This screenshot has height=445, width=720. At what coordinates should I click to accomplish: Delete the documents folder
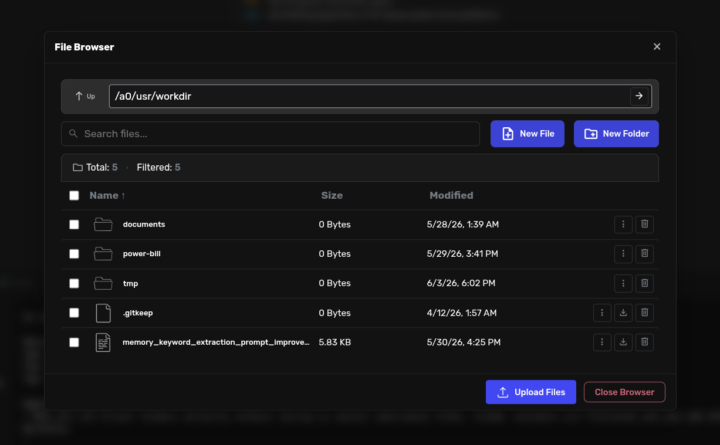pyautogui.click(x=644, y=224)
